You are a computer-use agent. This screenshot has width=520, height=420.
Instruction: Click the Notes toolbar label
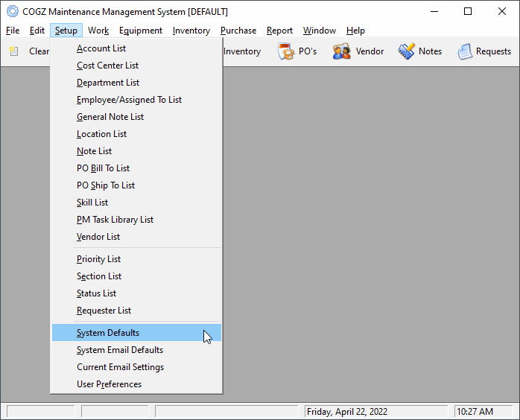coord(430,51)
